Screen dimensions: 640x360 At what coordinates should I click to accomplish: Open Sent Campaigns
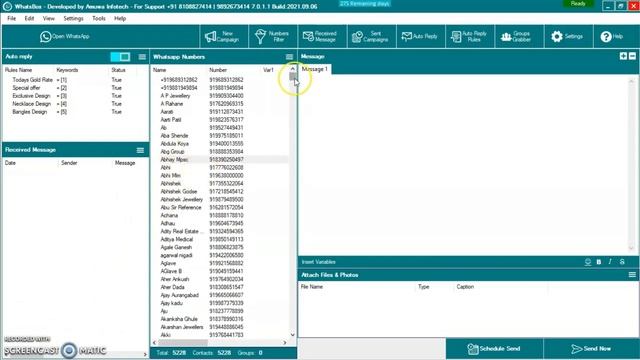point(371,36)
